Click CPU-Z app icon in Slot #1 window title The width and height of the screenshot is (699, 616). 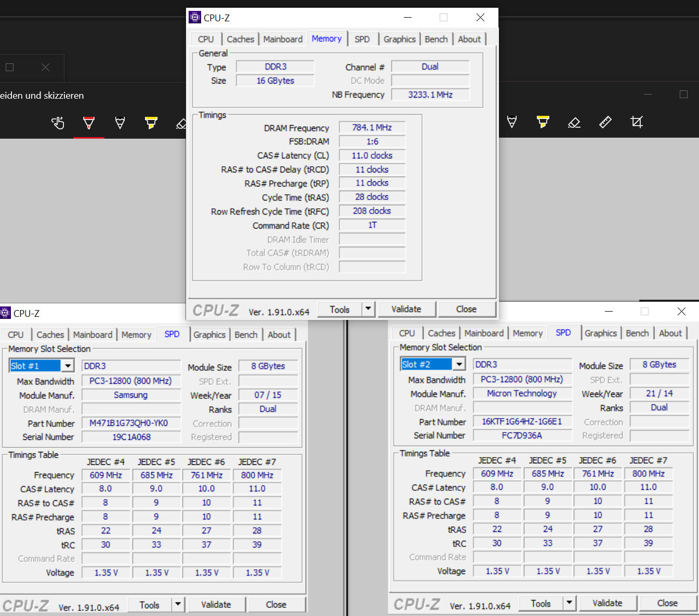pyautogui.click(x=5, y=313)
